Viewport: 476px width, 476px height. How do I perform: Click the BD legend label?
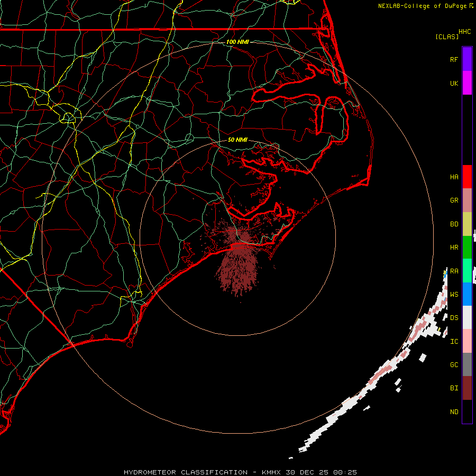click(x=454, y=224)
